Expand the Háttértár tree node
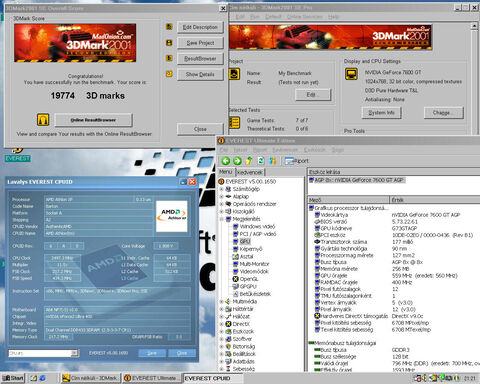Image resolution: width=480 pixels, height=384 pixels. coord(221,309)
